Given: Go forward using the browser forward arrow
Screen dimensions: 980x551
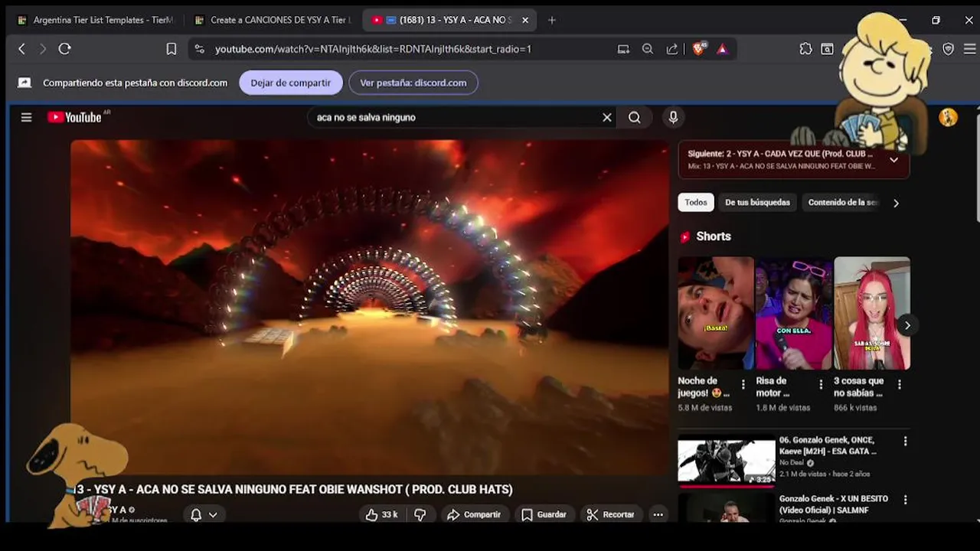Looking at the screenshot, I should (x=42, y=49).
